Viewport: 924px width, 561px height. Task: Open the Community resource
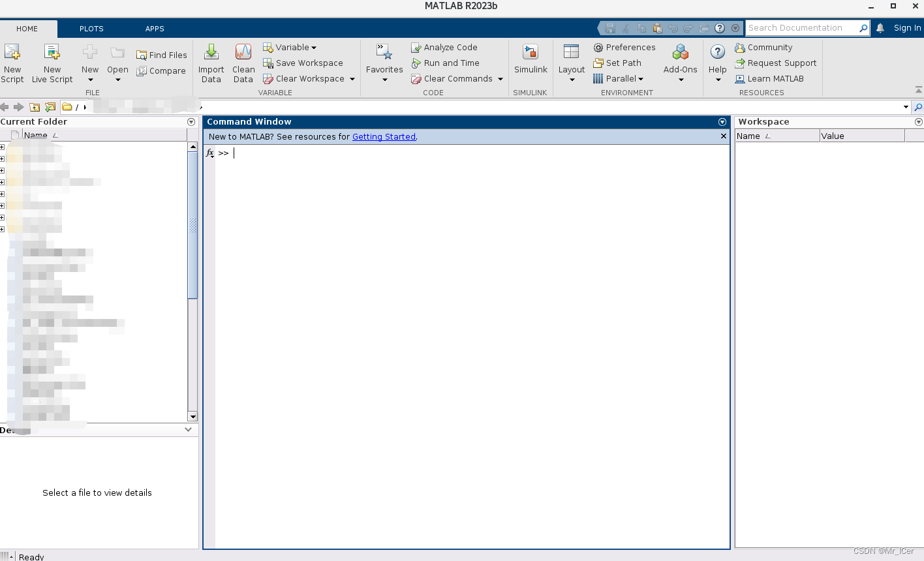point(763,47)
